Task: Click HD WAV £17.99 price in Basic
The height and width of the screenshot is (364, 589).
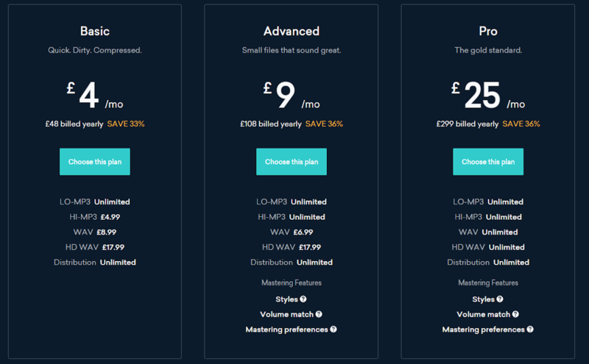Action: pyautogui.click(x=113, y=247)
